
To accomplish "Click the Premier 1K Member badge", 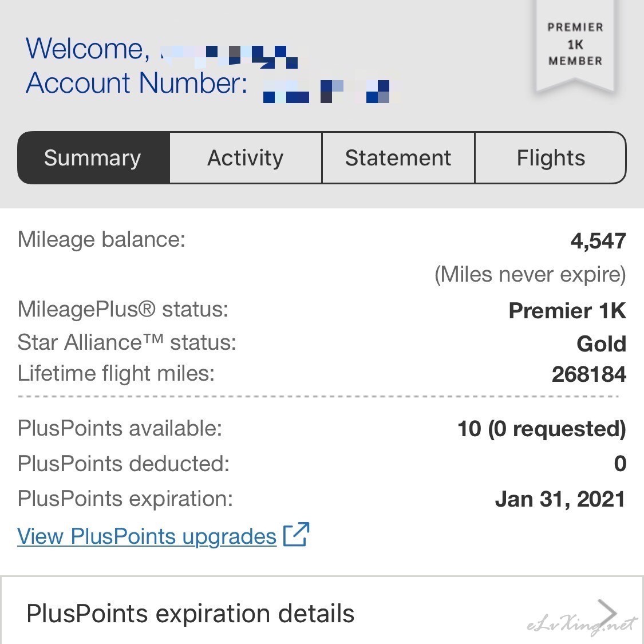I will [x=575, y=44].
